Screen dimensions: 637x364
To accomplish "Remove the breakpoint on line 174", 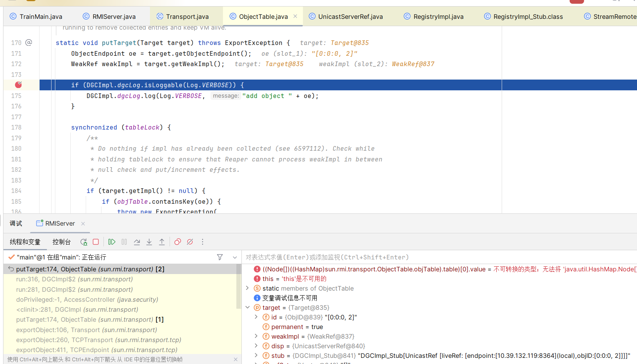I will tap(18, 85).
